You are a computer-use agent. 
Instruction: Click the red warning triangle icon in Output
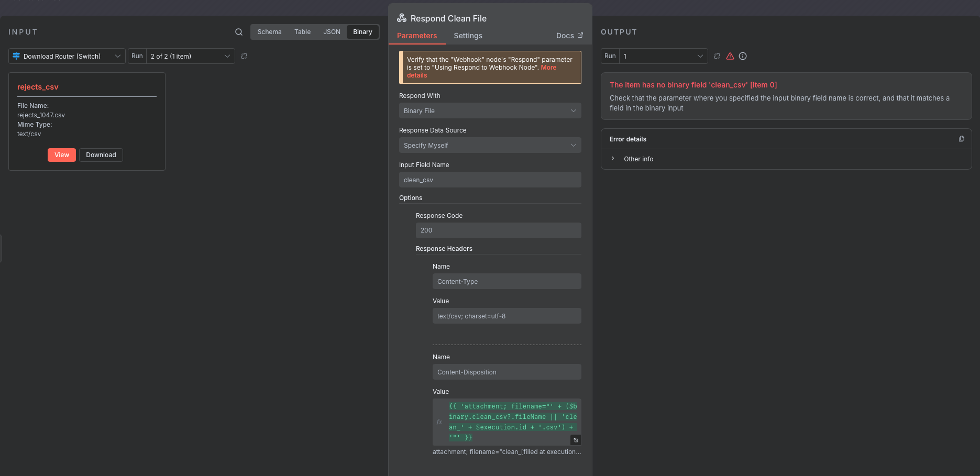(730, 56)
